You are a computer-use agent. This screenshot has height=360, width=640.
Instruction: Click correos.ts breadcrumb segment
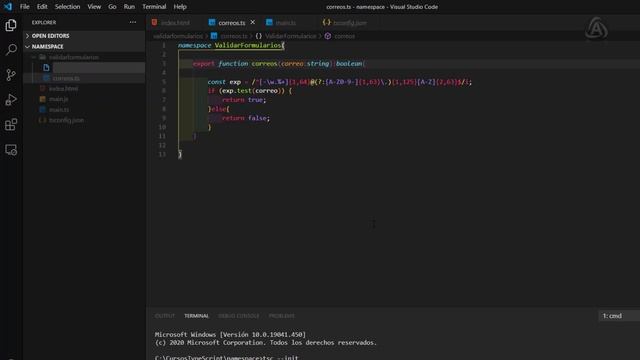pyautogui.click(x=234, y=36)
